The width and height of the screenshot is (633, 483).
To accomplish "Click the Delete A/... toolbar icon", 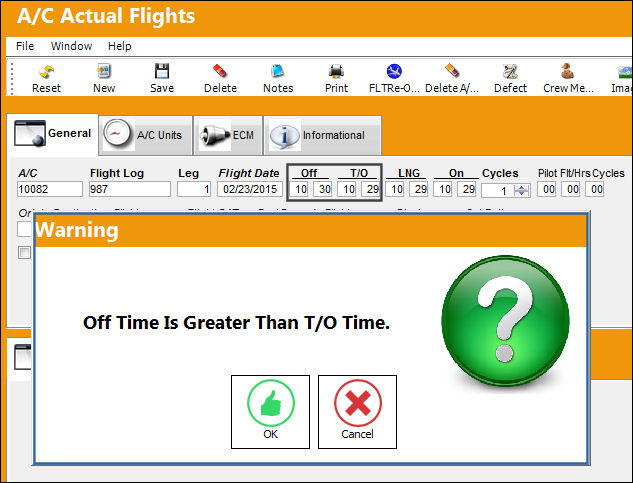I will [452, 78].
